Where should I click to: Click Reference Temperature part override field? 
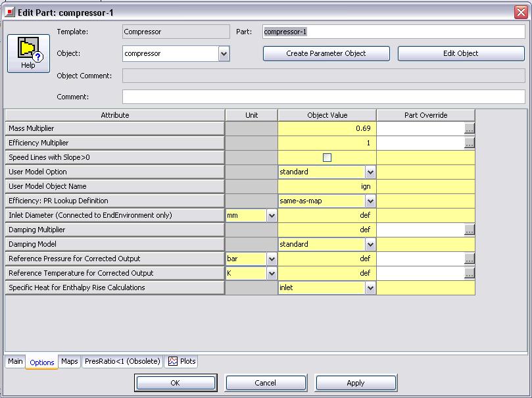tap(420, 273)
